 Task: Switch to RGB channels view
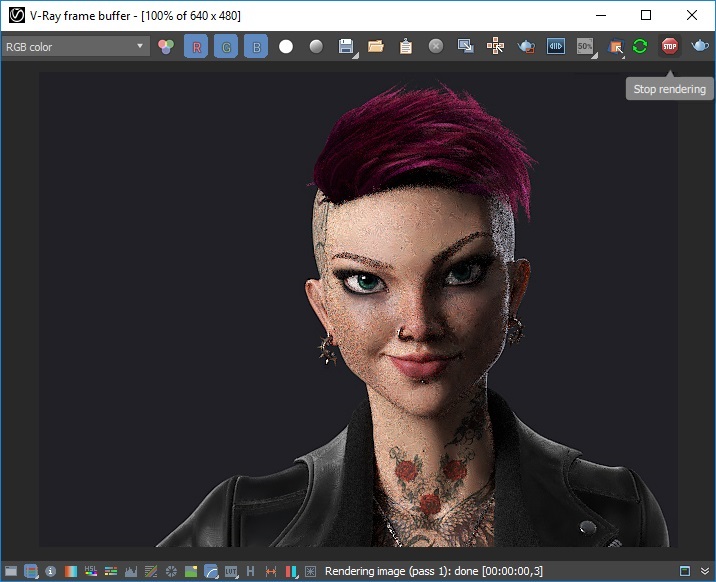(x=166, y=46)
